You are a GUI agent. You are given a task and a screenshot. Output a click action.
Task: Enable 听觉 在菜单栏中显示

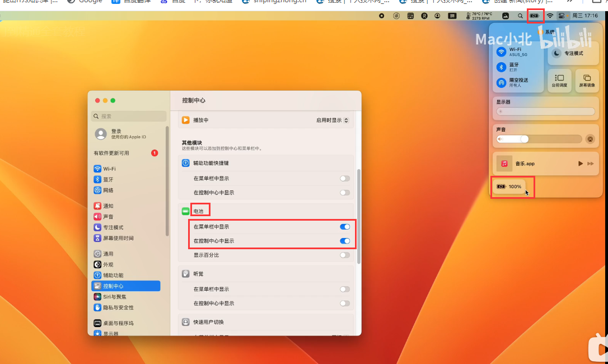pyautogui.click(x=345, y=290)
